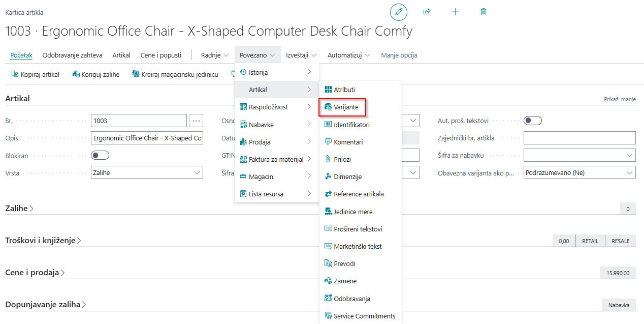The height and width of the screenshot is (324, 644).
Task: Click the share icon at top
Action: (x=427, y=12)
